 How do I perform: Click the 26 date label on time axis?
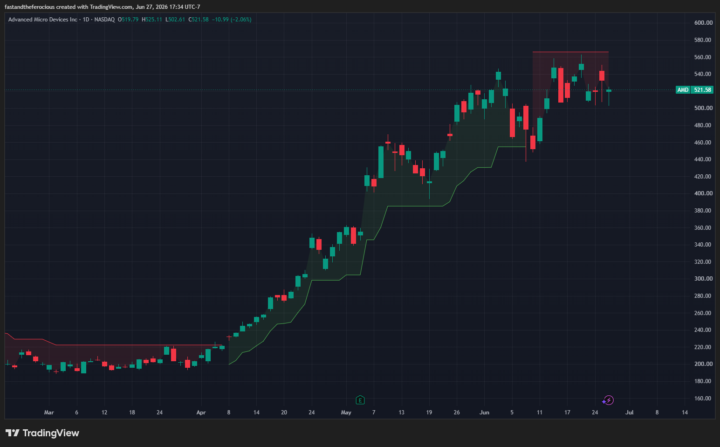pyautogui.click(x=456, y=413)
